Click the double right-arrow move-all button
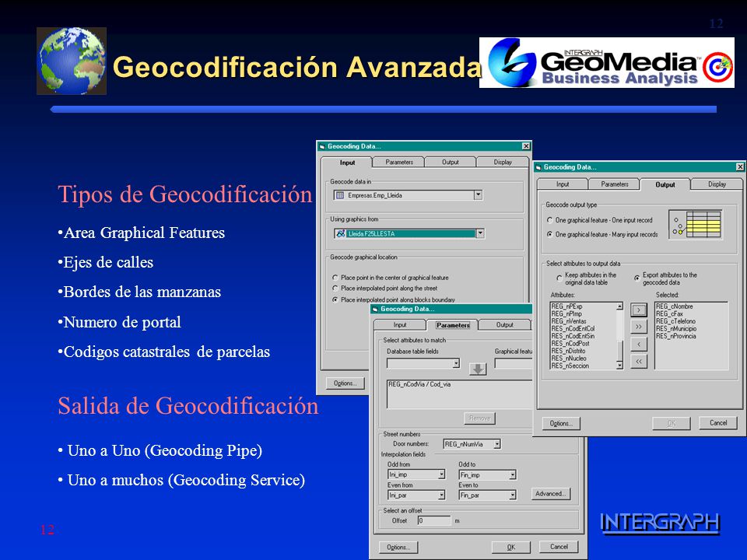 pyautogui.click(x=639, y=327)
